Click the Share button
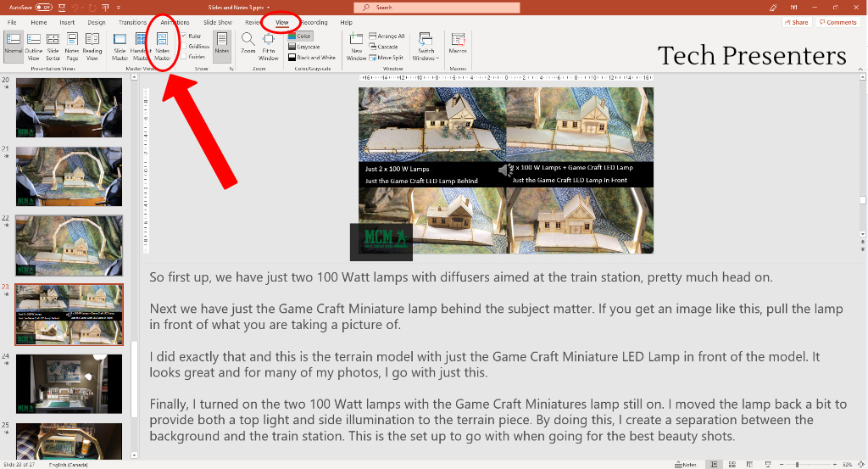The image size is (868, 469). (x=796, y=22)
